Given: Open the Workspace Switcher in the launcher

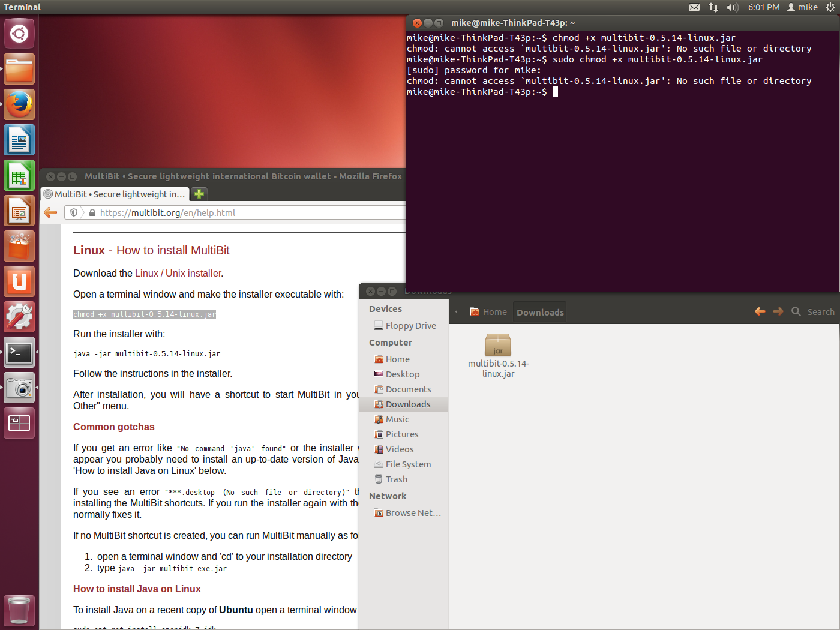Looking at the screenshot, I should click(19, 423).
